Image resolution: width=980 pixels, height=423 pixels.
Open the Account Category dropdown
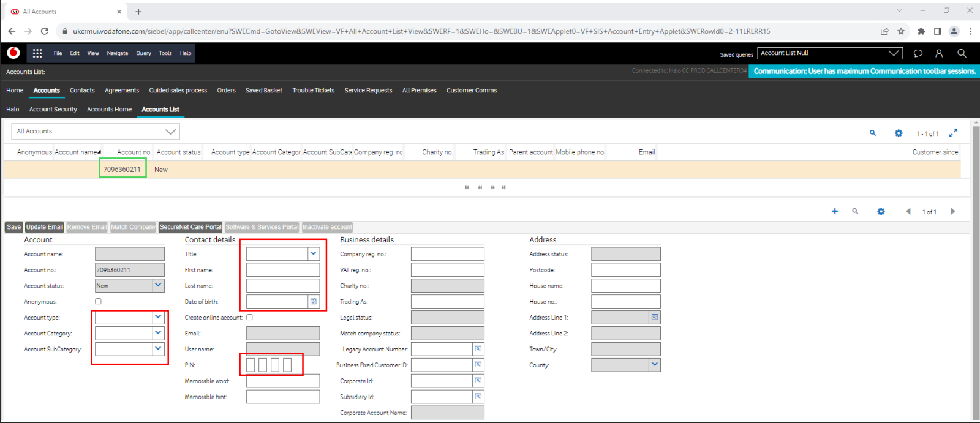click(x=159, y=333)
